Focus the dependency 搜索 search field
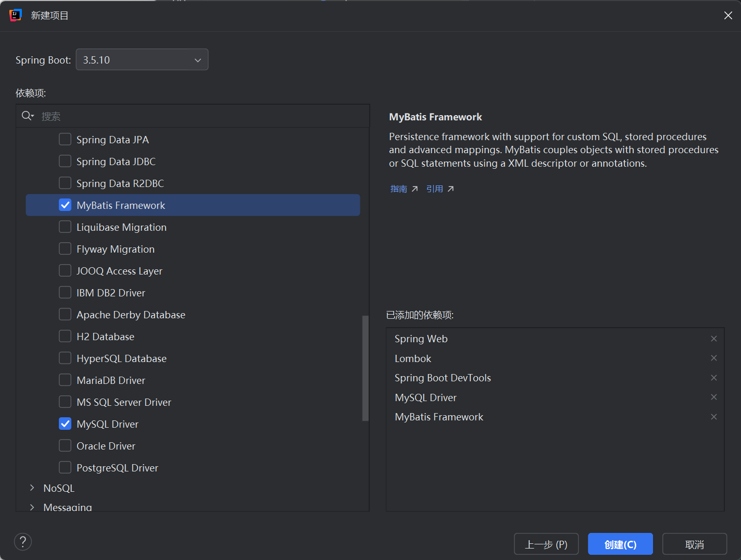The image size is (741, 560). tap(203, 116)
